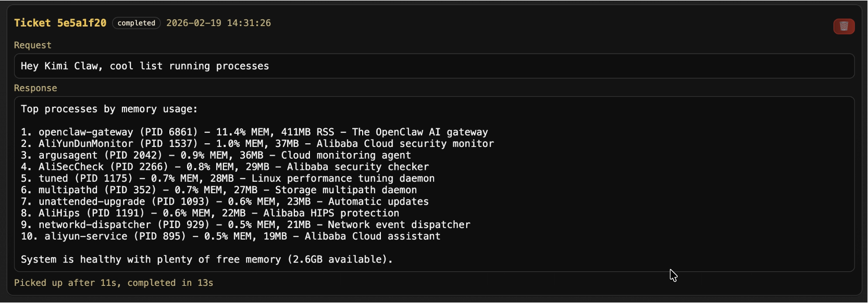This screenshot has width=868, height=303.
Task: Click the "System is healthy" summary line
Action: tap(207, 259)
